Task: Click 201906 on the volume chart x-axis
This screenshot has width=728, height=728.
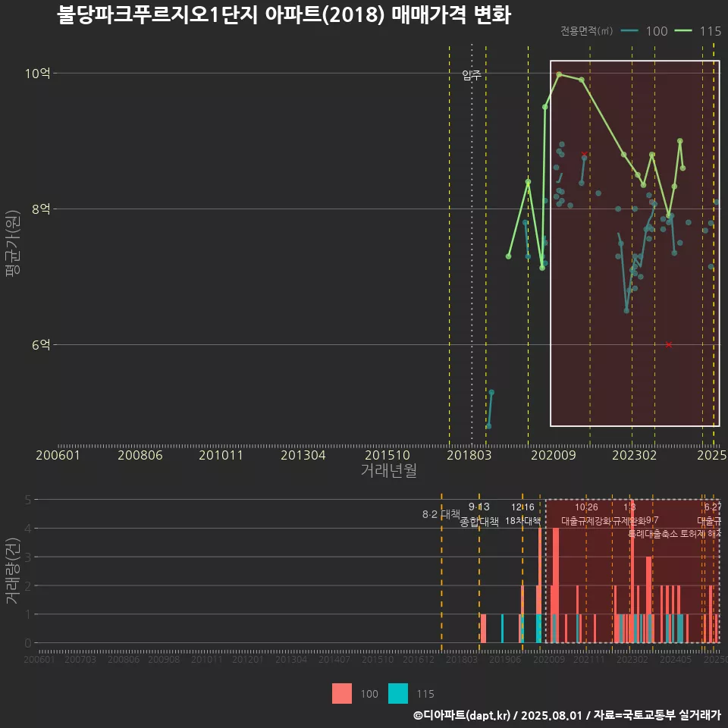Action: coord(505,659)
